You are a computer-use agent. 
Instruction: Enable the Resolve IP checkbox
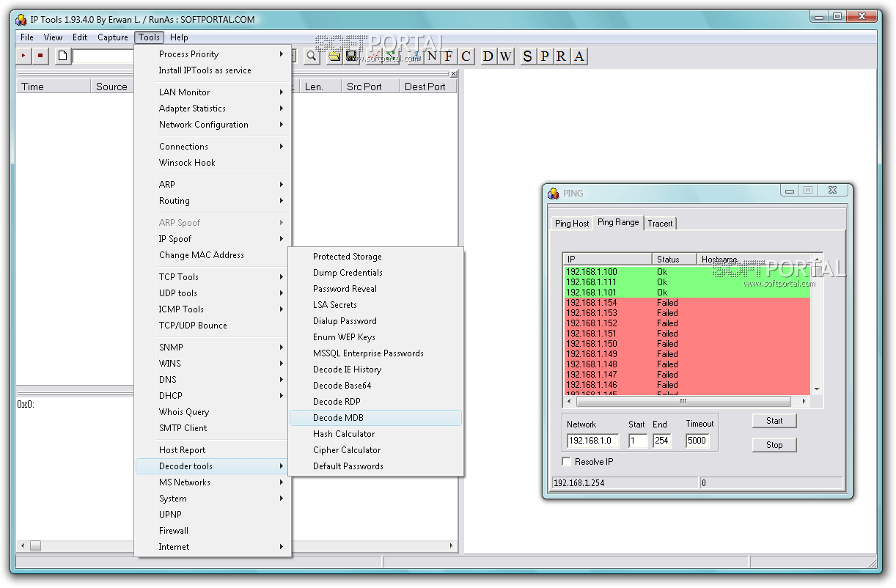(x=566, y=462)
